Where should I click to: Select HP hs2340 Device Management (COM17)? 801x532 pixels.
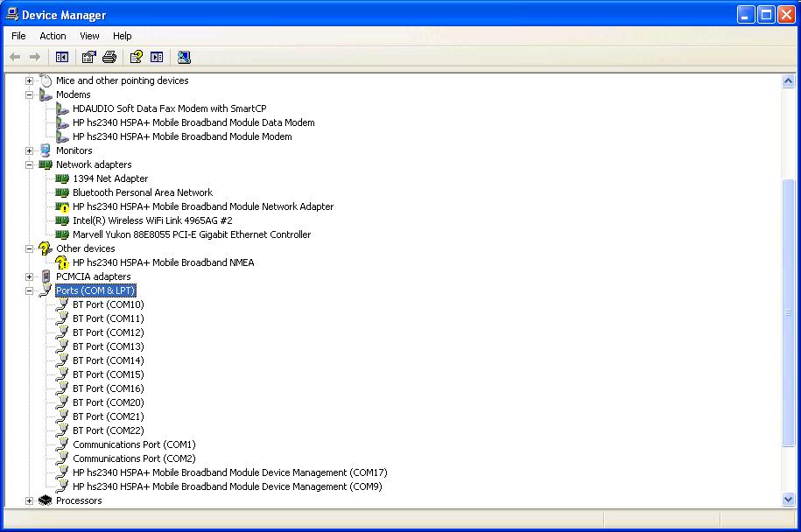click(230, 472)
